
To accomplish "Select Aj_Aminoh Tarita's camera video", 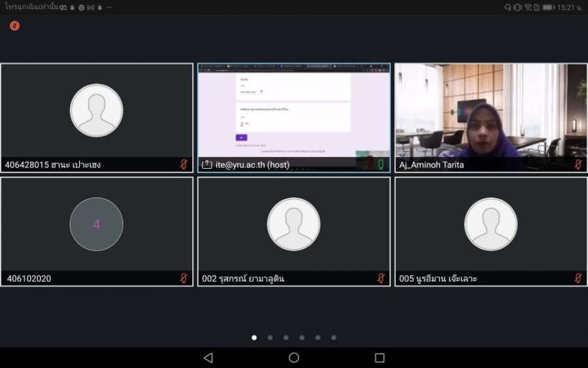I will click(x=491, y=111).
